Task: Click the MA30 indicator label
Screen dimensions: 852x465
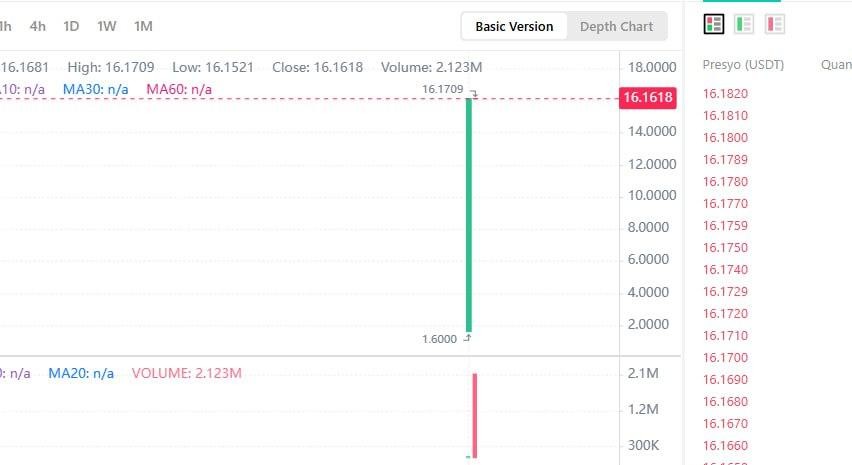Action: [96, 90]
